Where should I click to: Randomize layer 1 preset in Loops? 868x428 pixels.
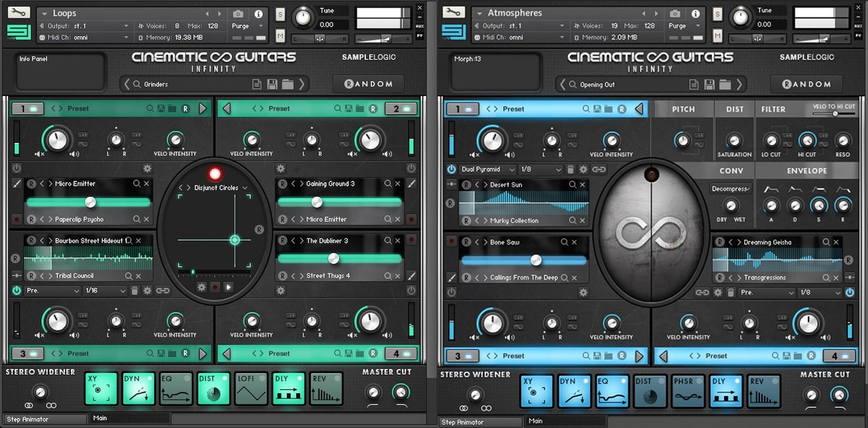[x=186, y=109]
